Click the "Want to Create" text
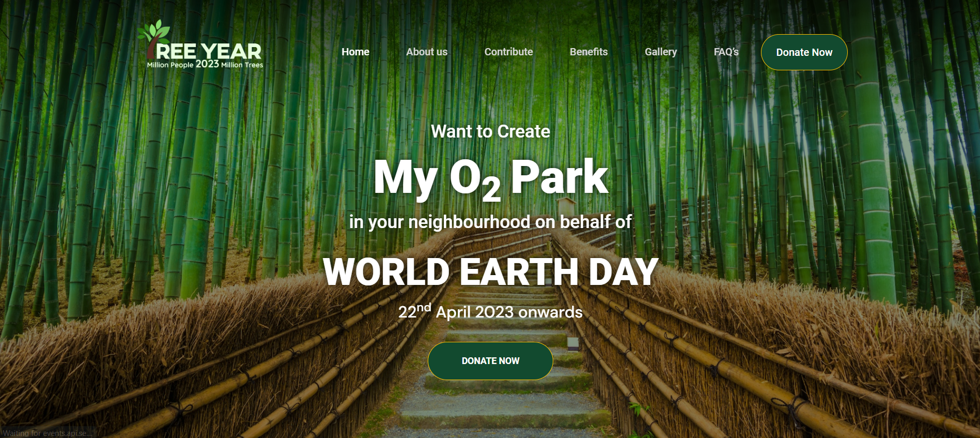The width and height of the screenshot is (980, 438). [x=490, y=131]
